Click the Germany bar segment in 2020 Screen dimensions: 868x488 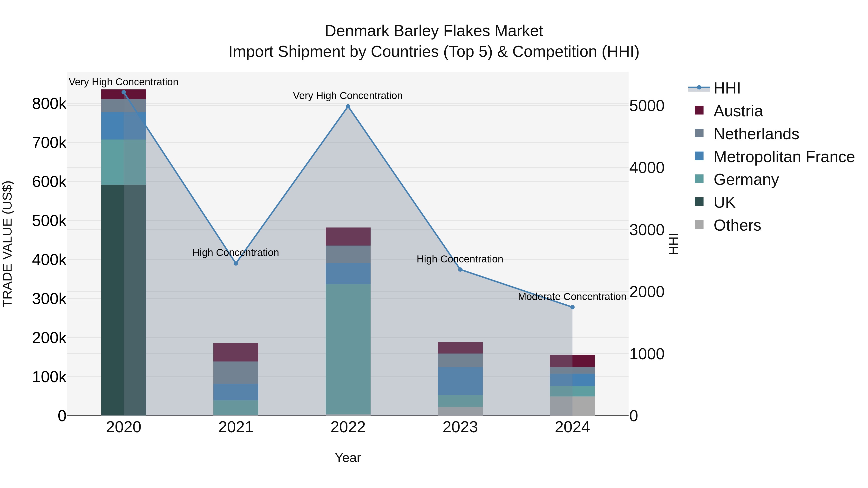124,162
